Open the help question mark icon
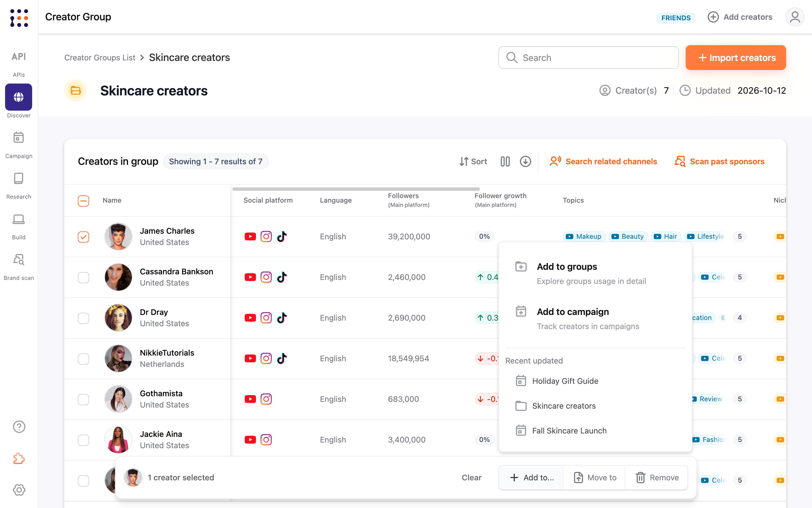Viewport: 812px width, 508px height. [x=19, y=427]
